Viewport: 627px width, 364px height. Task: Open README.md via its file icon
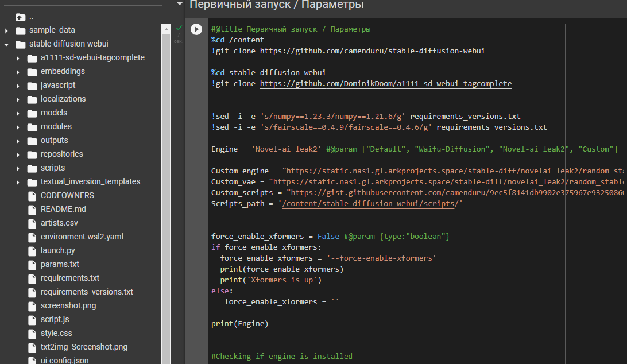click(32, 209)
